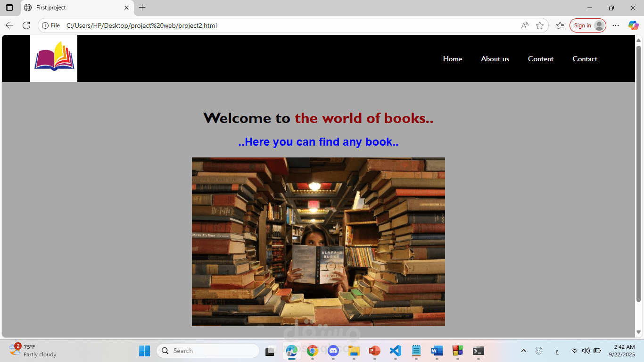This screenshot has width=644, height=362.
Task: Launch Google Chrome from the taskbar
Action: pyautogui.click(x=312, y=351)
